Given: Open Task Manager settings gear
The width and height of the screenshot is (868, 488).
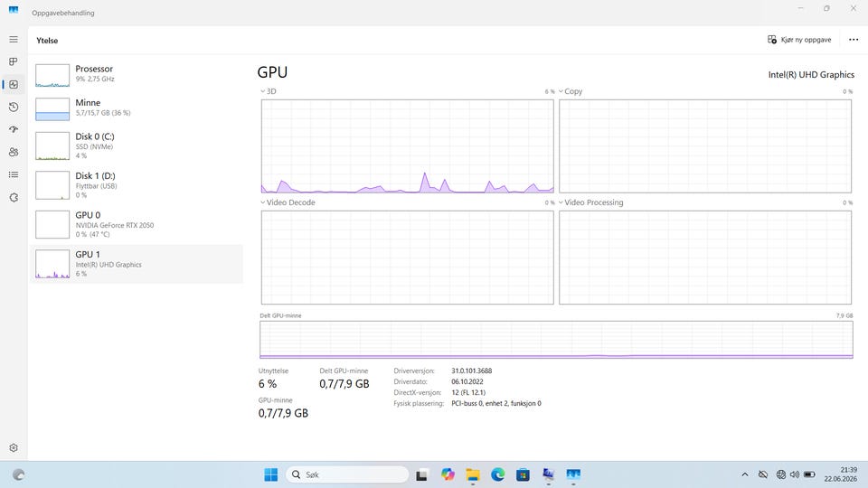Looking at the screenshot, I should point(14,447).
